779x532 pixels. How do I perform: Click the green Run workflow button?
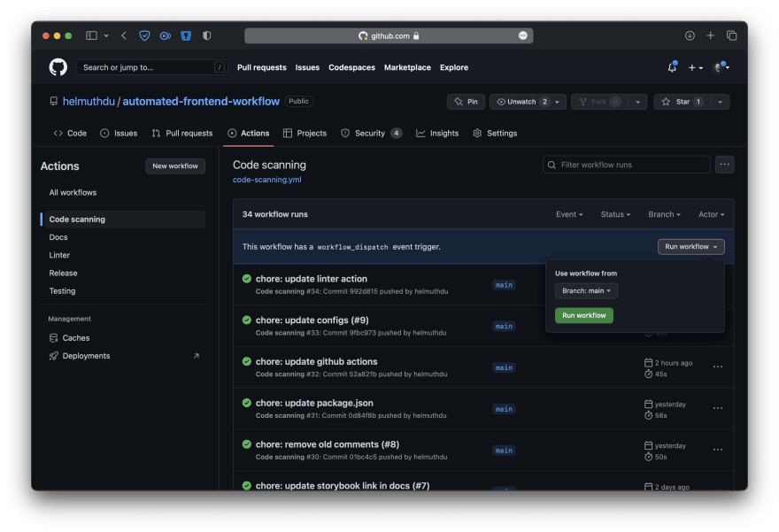click(583, 315)
